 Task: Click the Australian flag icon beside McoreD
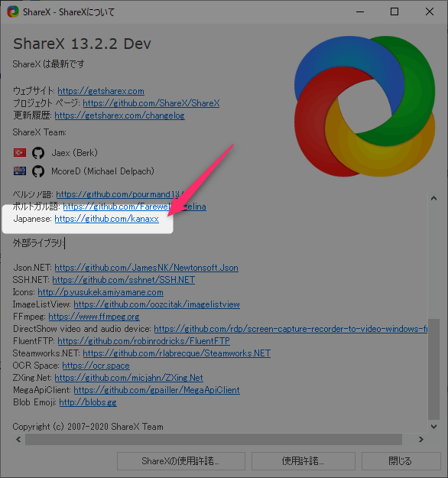[20, 171]
